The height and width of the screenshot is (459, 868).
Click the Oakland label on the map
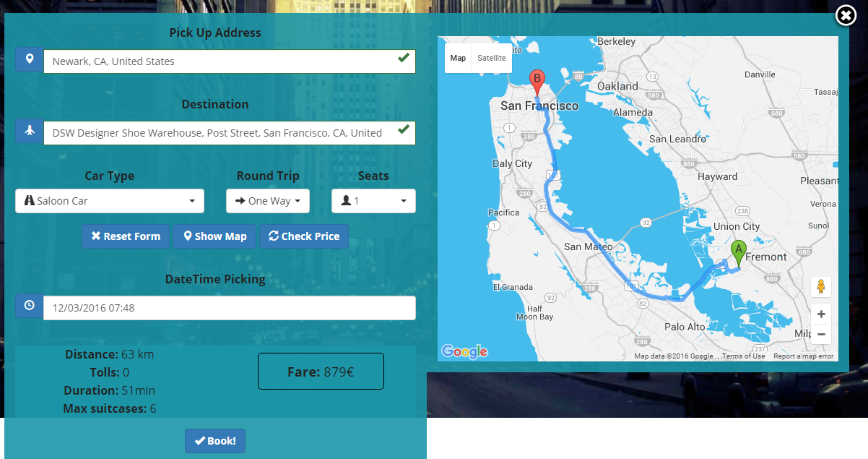[618, 86]
